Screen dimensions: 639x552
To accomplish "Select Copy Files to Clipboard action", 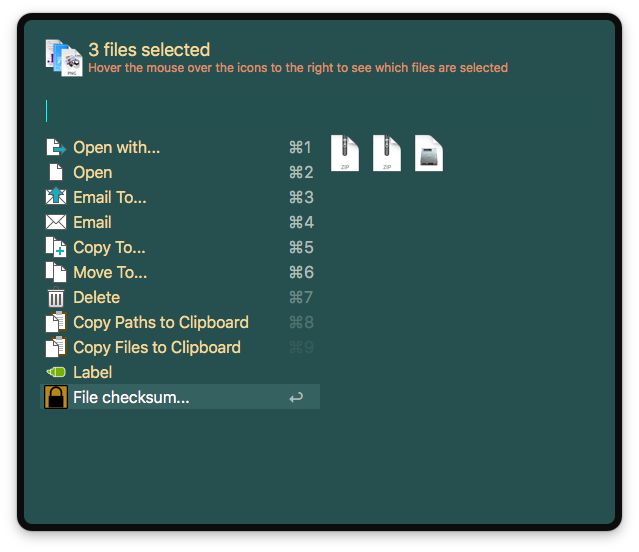I will point(156,348).
